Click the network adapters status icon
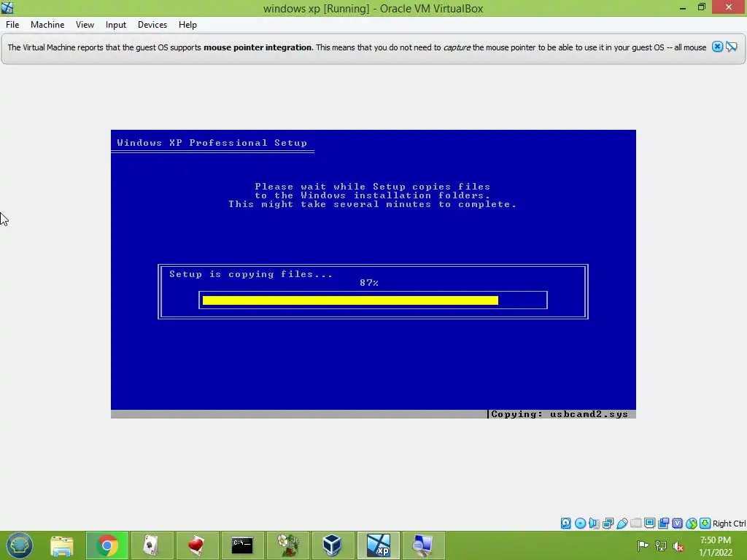The width and height of the screenshot is (747, 560). [x=608, y=524]
